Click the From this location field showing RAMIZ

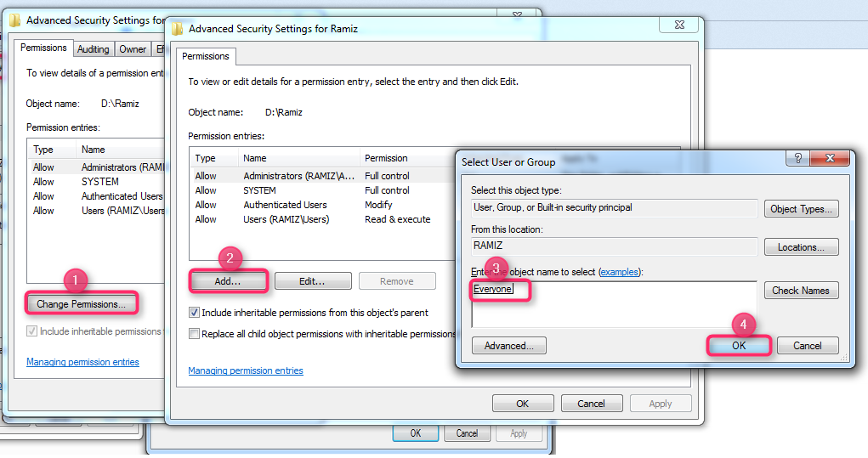coord(614,246)
